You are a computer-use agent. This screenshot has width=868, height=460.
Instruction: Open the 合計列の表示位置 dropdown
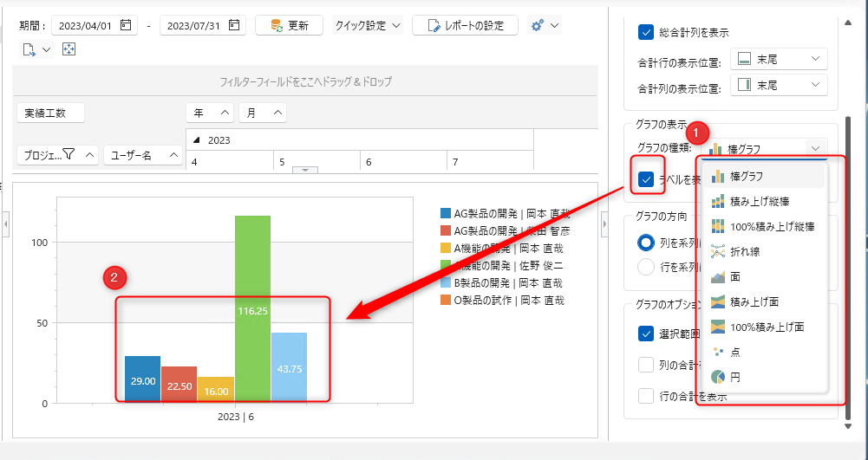[x=779, y=85]
